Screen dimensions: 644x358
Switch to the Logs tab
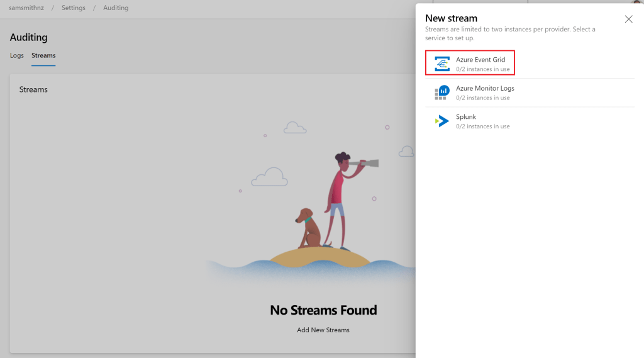click(17, 55)
